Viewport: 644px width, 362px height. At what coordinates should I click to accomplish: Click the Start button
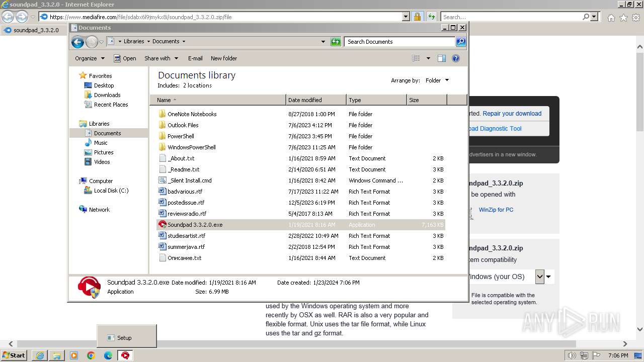tap(14, 355)
